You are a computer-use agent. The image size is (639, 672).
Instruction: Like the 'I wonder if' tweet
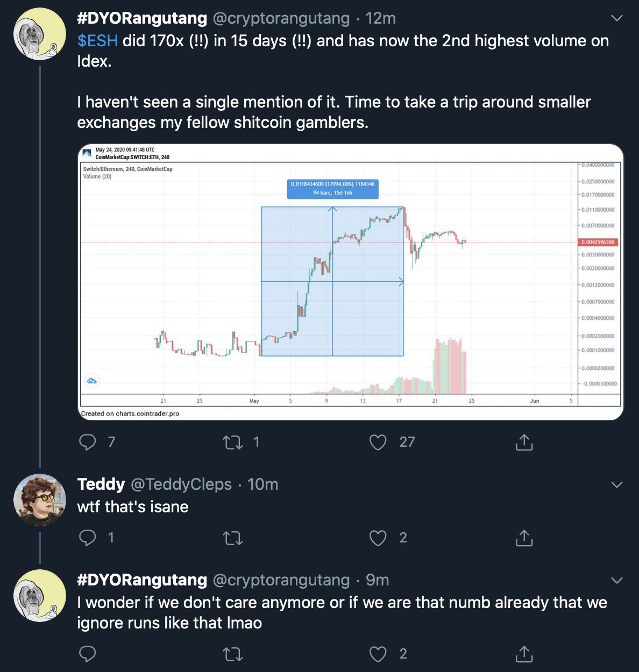coord(378,654)
